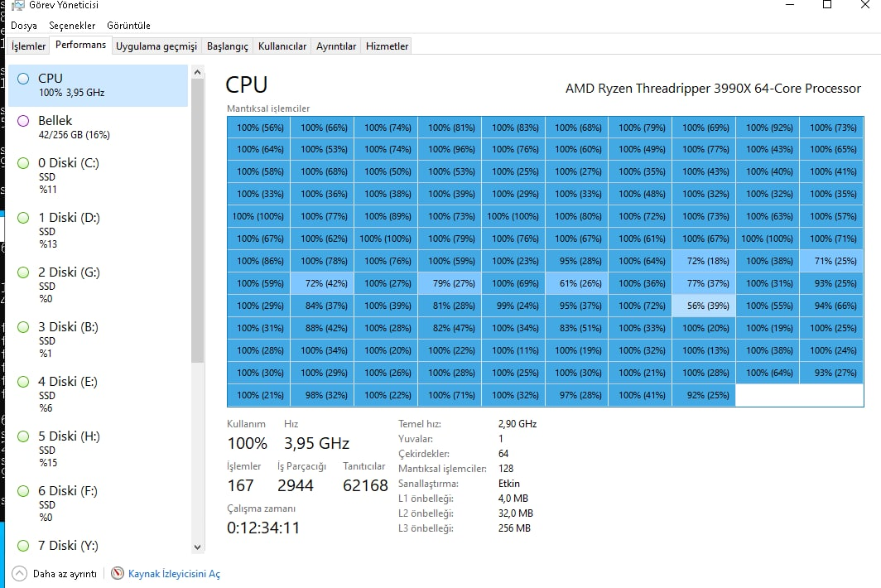Open the Görüntüle menu
Screen dimensions: 881x588
click(128, 26)
